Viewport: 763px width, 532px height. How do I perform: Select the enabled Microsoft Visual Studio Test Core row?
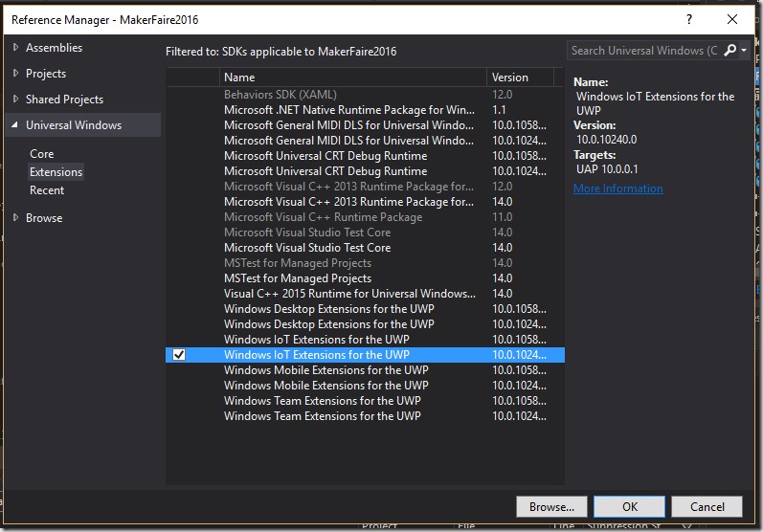(365, 248)
